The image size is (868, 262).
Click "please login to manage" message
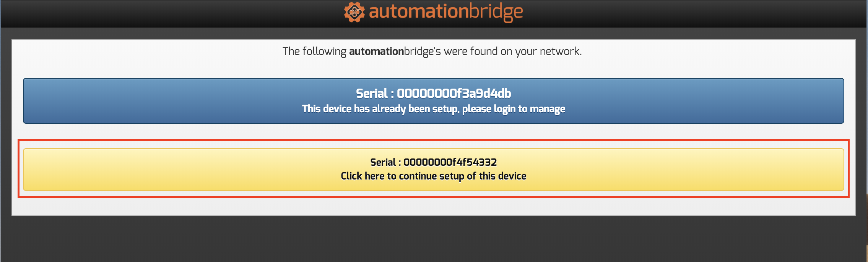(514, 109)
